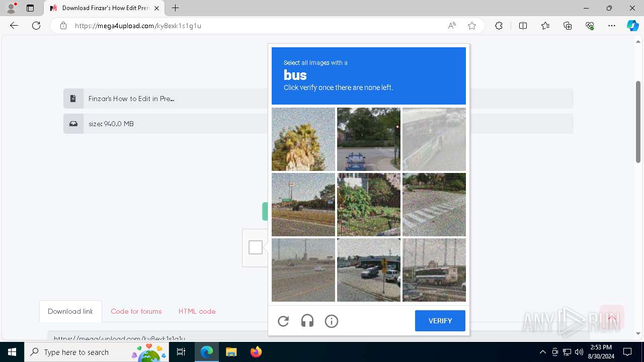Add page to favorites star icon

pyautogui.click(x=472, y=26)
